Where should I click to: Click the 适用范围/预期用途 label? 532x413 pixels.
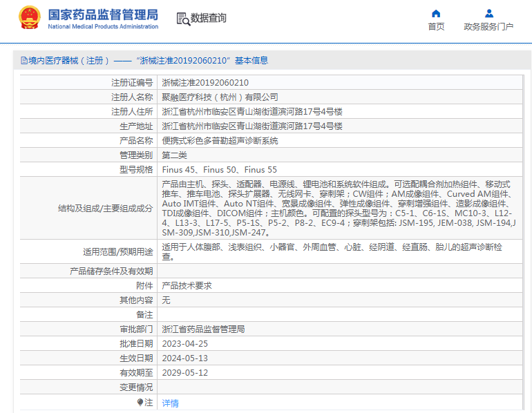click(x=117, y=251)
